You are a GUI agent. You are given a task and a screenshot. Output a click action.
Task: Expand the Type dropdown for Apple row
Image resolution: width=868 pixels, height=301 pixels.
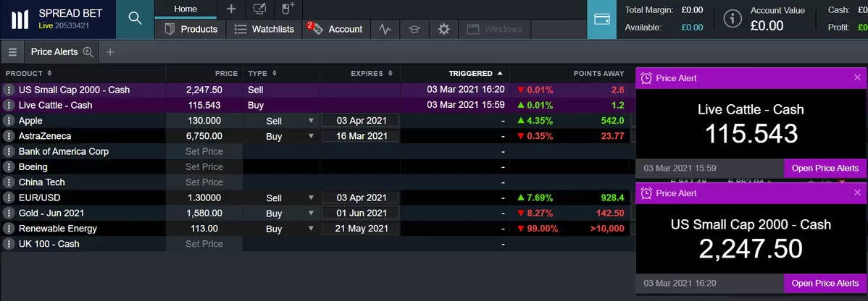pyautogui.click(x=311, y=121)
